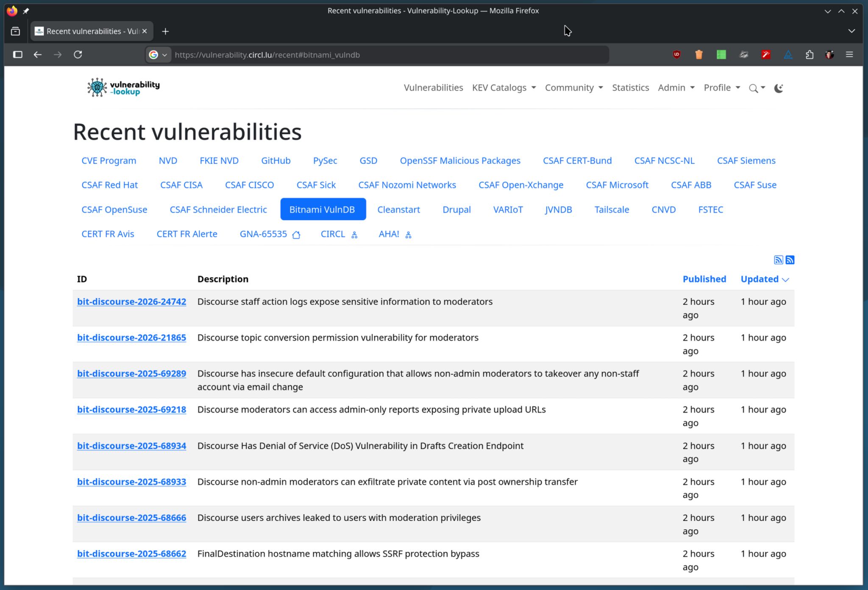Click uBlock Origin extension icon
Screen dimensions: 868x590
(x=677, y=55)
